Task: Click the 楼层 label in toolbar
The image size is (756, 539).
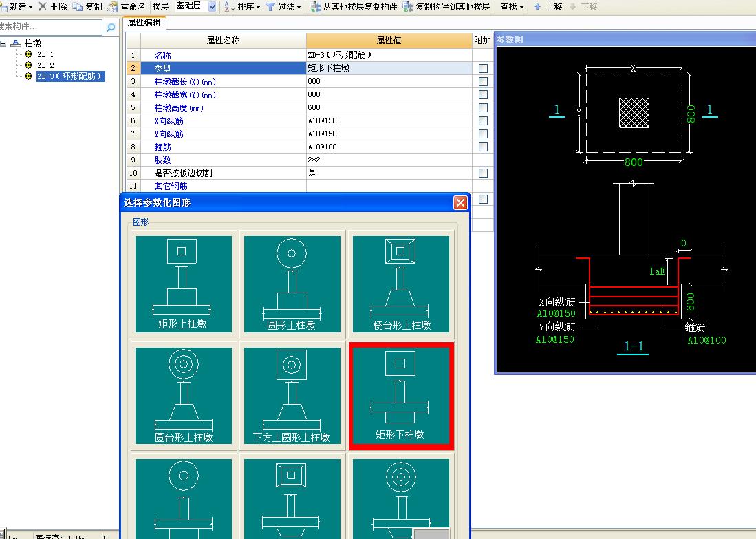Action: click(x=160, y=7)
